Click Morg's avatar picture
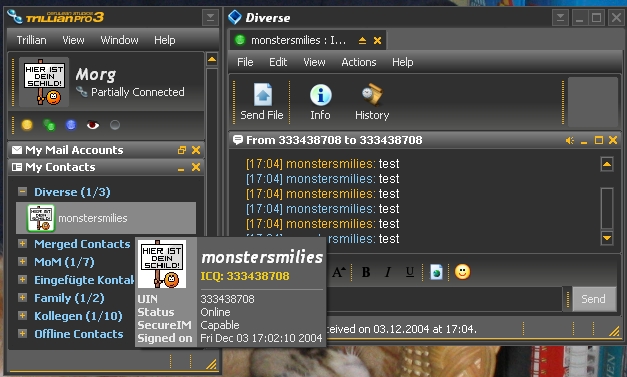 pyautogui.click(x=44, y=82)
